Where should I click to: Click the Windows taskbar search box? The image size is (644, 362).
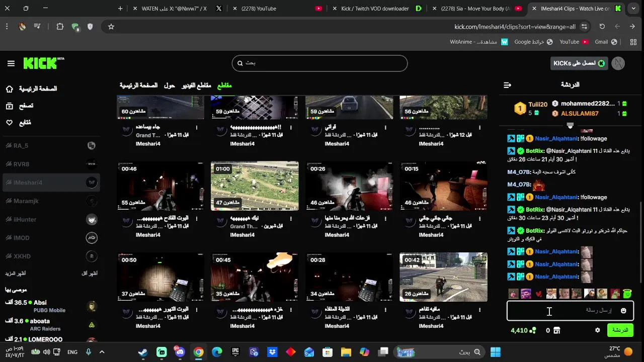[x=439, y=352]
